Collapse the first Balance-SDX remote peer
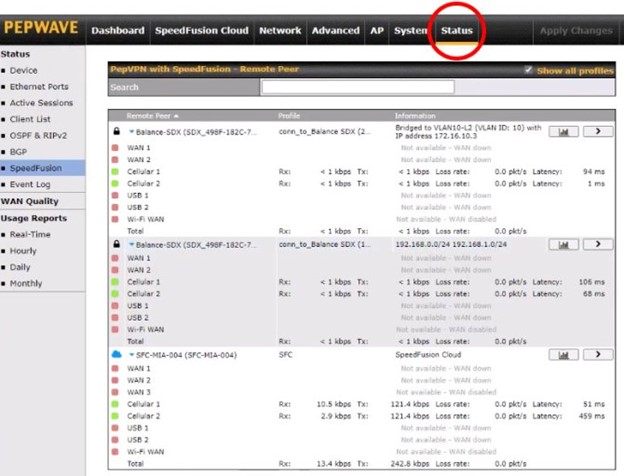 tap(131, 131)
